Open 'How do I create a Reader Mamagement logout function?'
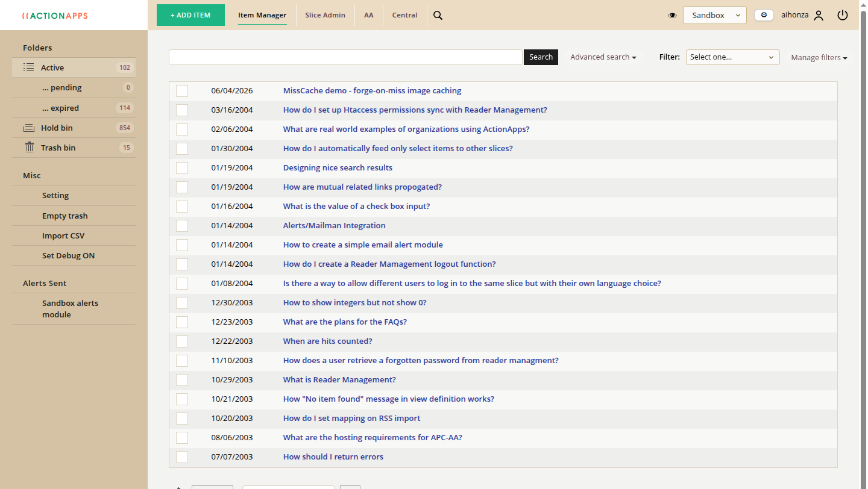 [389, 264]
